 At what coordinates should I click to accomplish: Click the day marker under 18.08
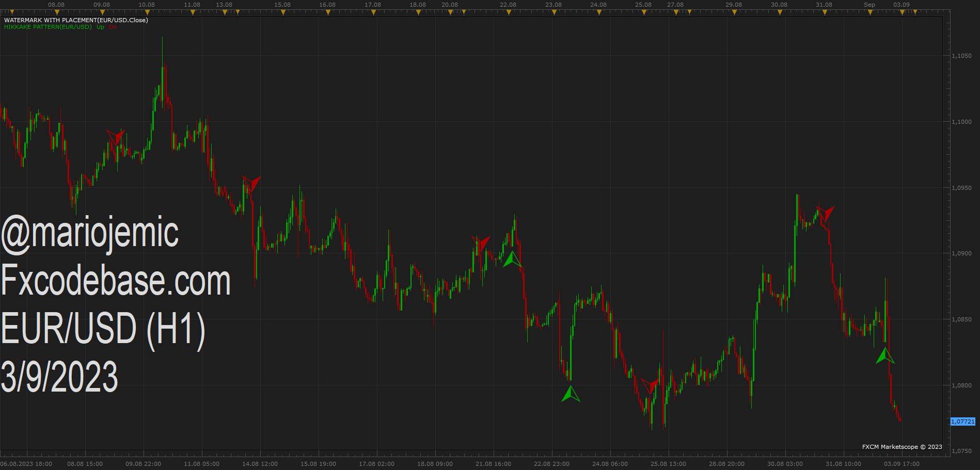(418, 12)
